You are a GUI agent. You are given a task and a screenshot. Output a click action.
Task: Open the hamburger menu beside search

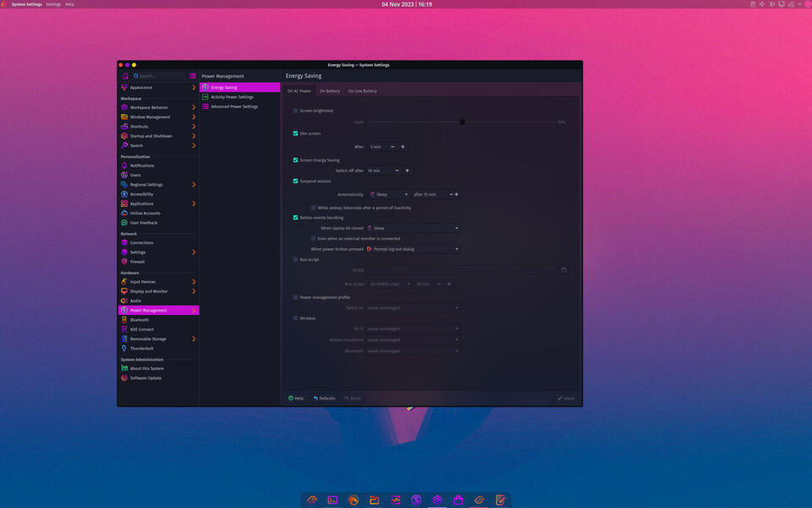tap(193, 75)
